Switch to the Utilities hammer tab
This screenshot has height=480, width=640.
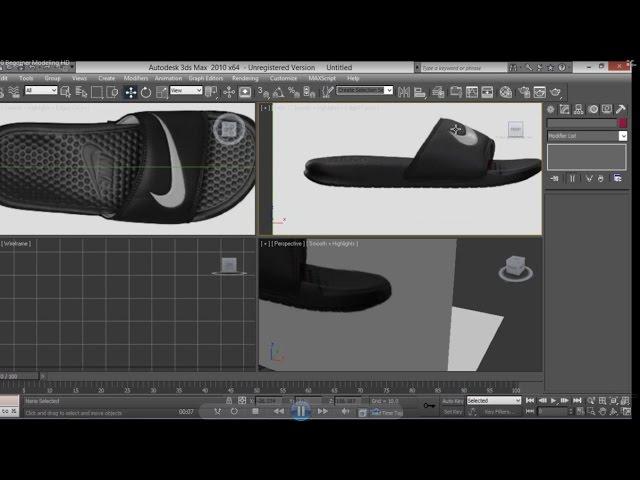tap(621, 109)
